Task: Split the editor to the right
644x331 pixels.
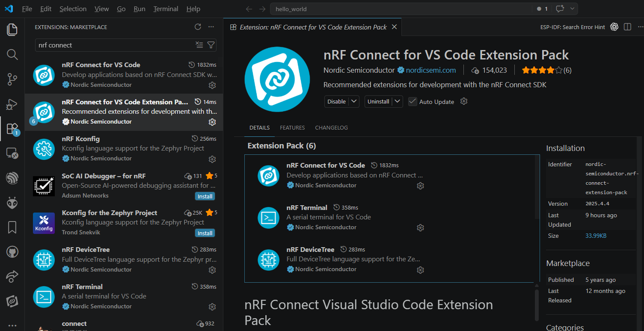Action: click(627, 27)
